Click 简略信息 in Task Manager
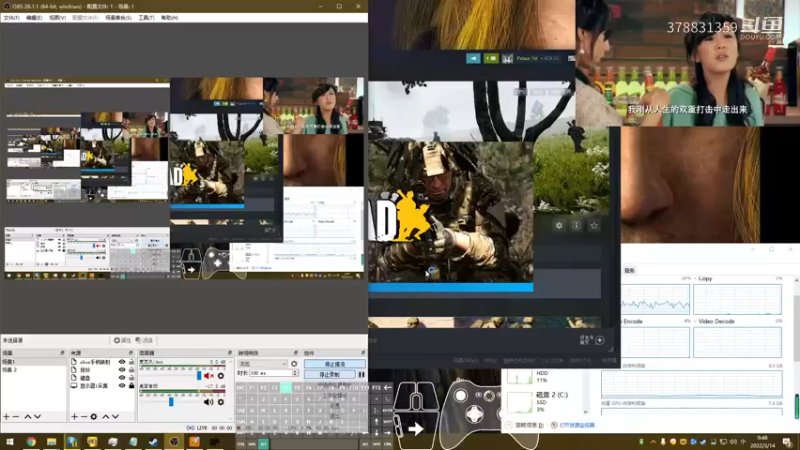Screen dimensions: 800x450 pyautogui.click(x=529, y=425)
